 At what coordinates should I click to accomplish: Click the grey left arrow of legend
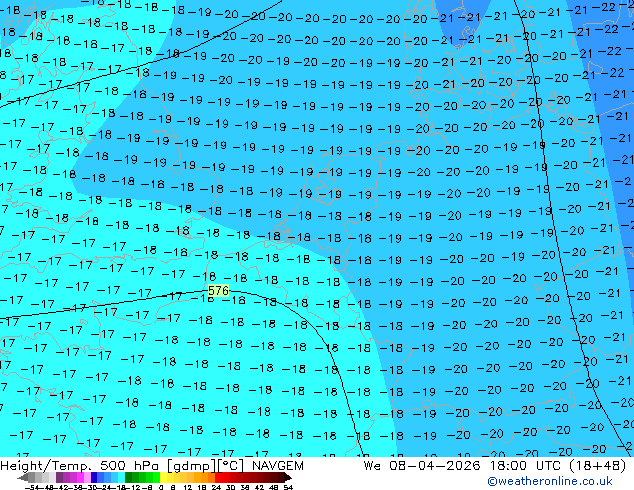(x=23, y=477)
